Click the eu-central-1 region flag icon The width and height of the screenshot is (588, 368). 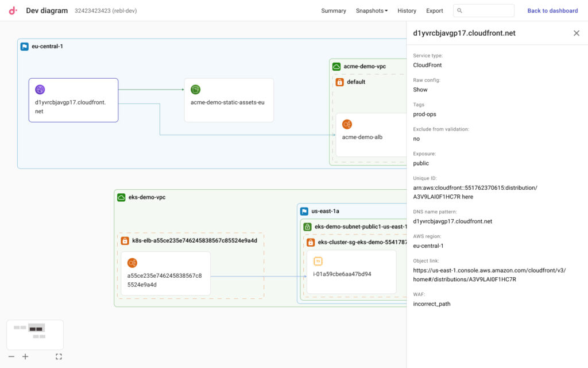(24, 47)
